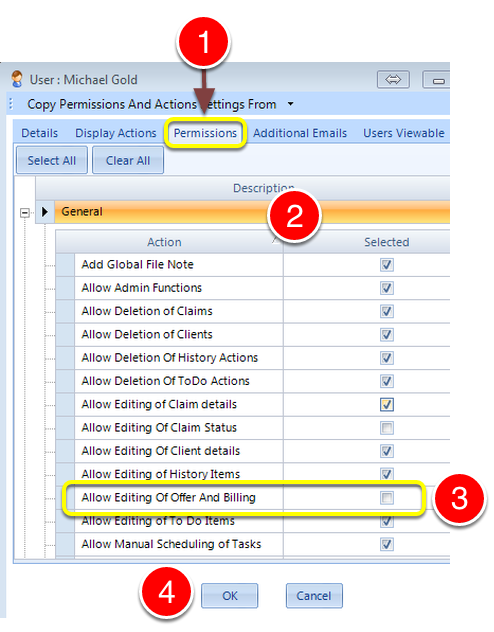Confirm changes with the OK button
This screenshot has height=632, width=494.
click(230, 595)
